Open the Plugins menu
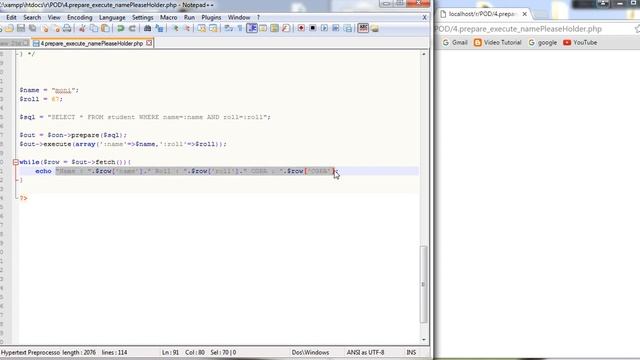Image resolution: width=640 pixels, height=360 pixels. point(211,18)
